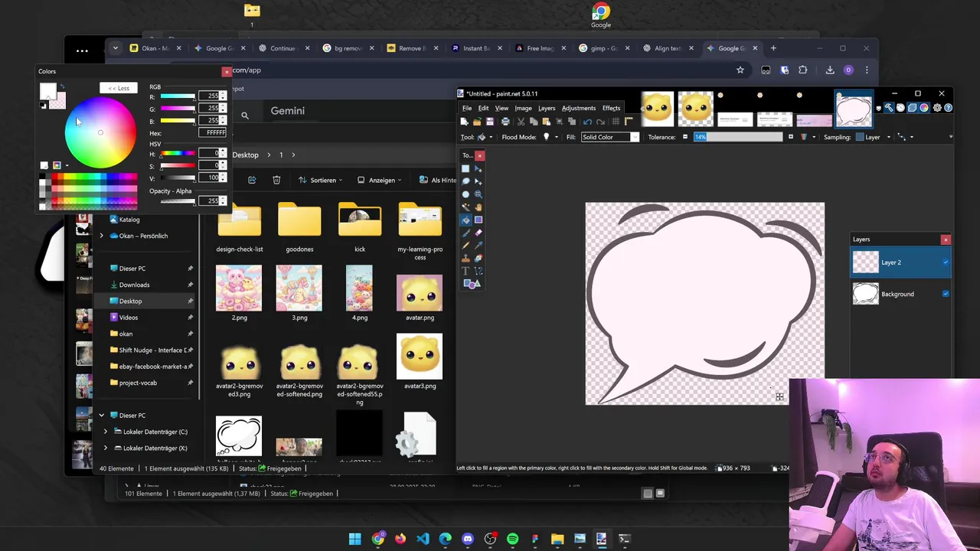Viewport: 980px width, 551px height.
Task: Select the Magic Wand tool
Action: 465,207
